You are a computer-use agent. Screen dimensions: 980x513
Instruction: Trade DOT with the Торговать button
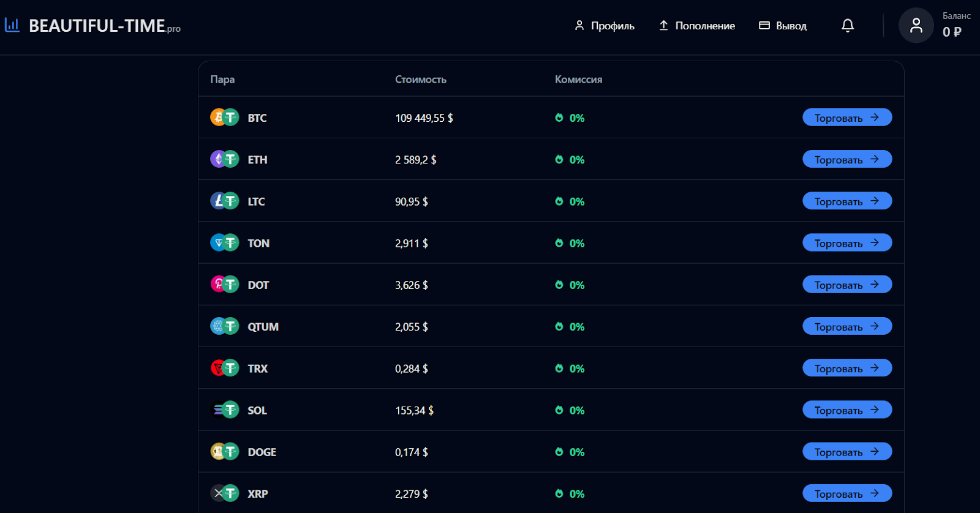[x=847, y=285]
